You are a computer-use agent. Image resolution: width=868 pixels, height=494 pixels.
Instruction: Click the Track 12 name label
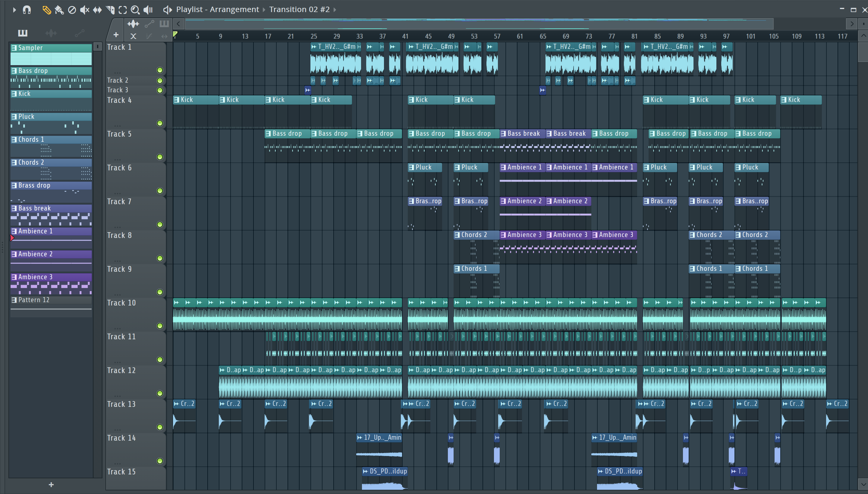point(121,370)
